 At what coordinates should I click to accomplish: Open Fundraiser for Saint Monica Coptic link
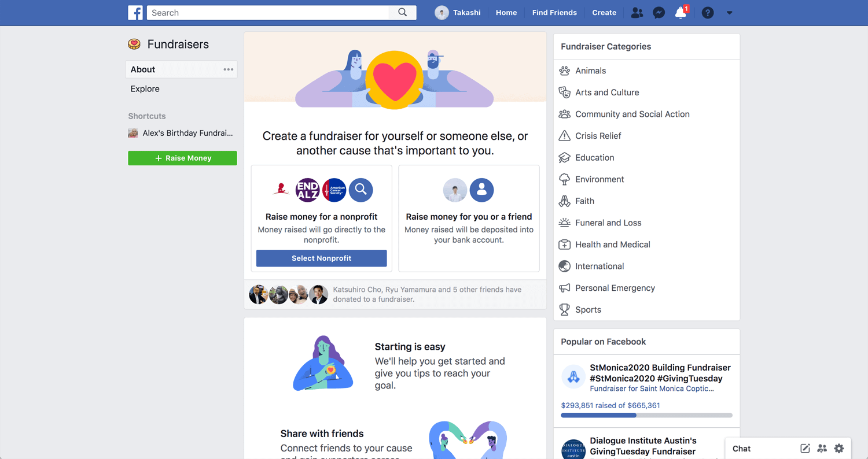click(652, 388)
